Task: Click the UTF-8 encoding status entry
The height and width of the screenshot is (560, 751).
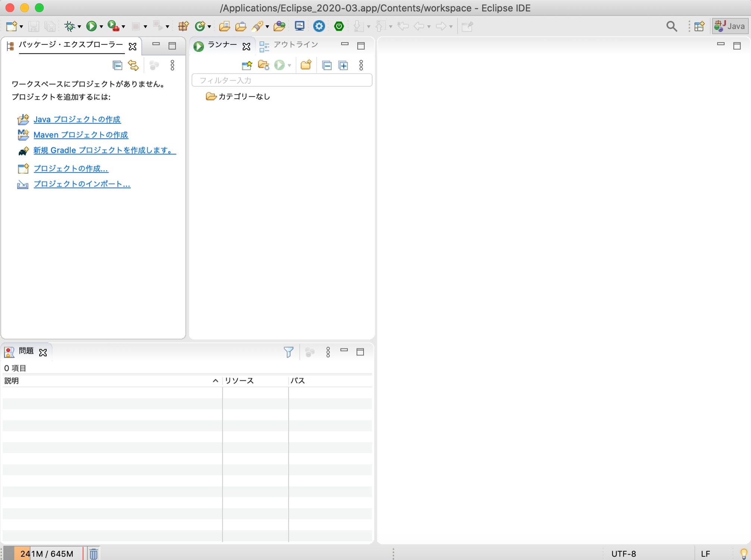Action: coord(624,554)
